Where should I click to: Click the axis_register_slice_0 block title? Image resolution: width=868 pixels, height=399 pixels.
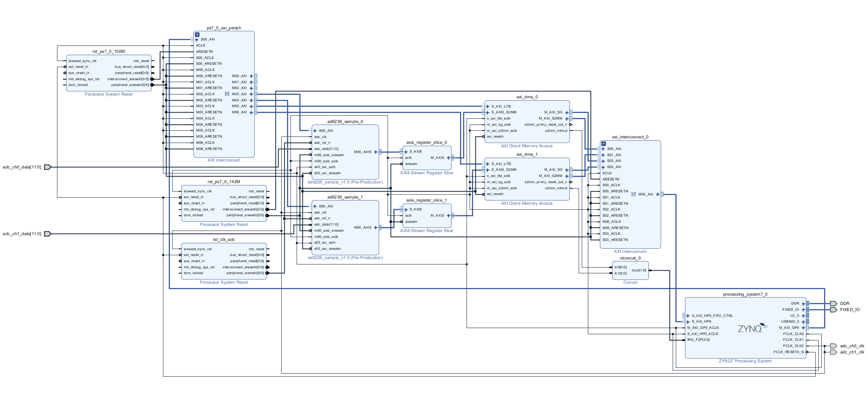pos(426,143)
